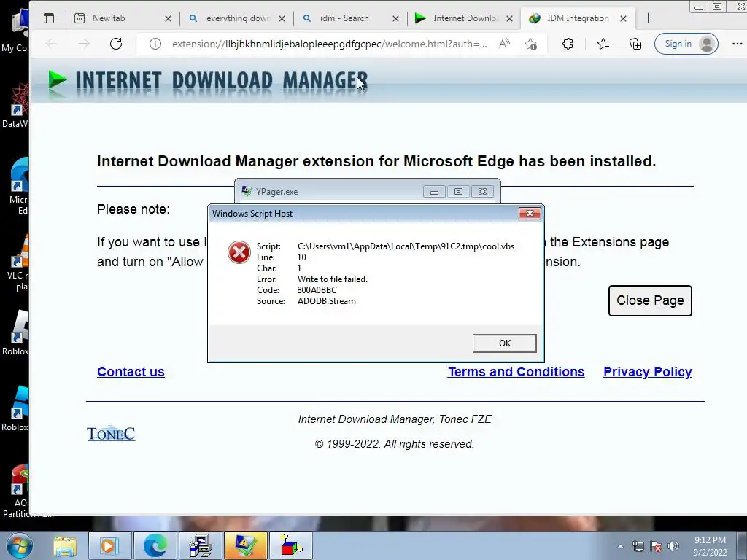Viewport: 747px width, 560px height.
Task: Click the script path cool.vbs text
Action: (x=406, y=246)
